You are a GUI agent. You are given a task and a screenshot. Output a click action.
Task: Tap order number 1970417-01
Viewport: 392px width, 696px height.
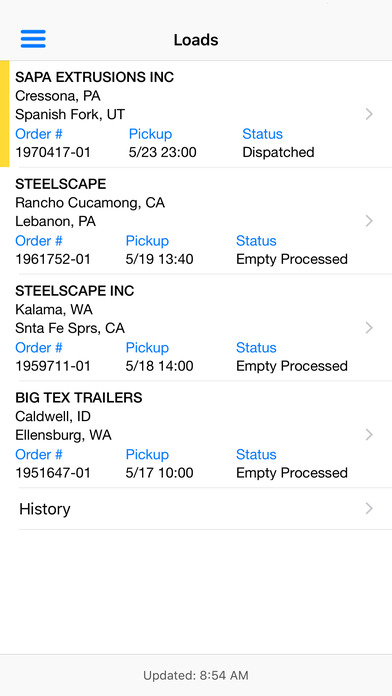(53, 152)
